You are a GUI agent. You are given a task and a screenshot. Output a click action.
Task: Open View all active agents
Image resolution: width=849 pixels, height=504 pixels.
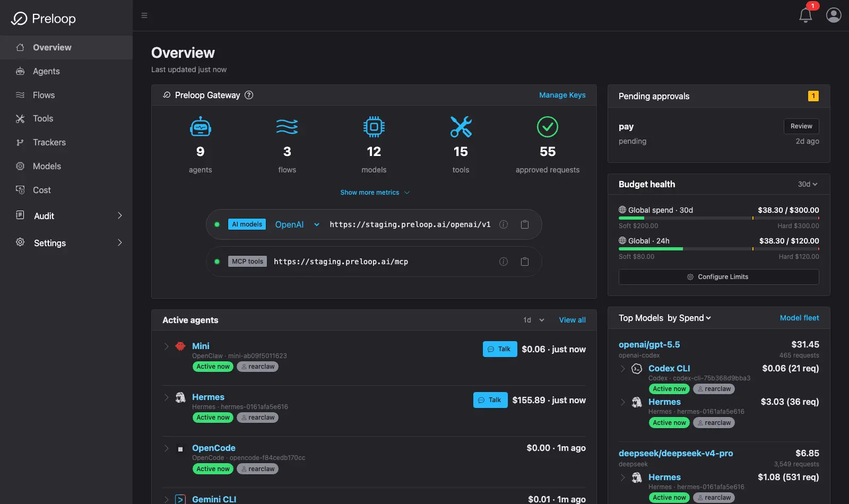click(572, 320)
